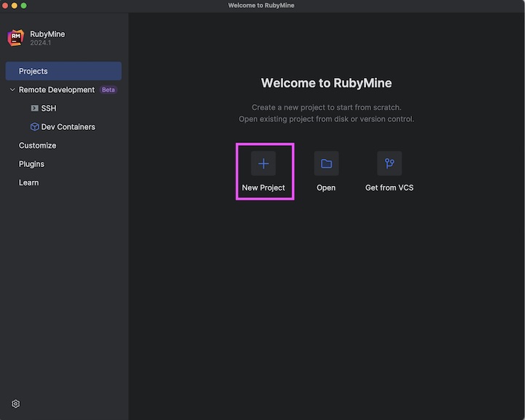The height and width of the screenshot is (420, 525).
Task: Click the Get from VCS text label
Action: tap(389, 188)
